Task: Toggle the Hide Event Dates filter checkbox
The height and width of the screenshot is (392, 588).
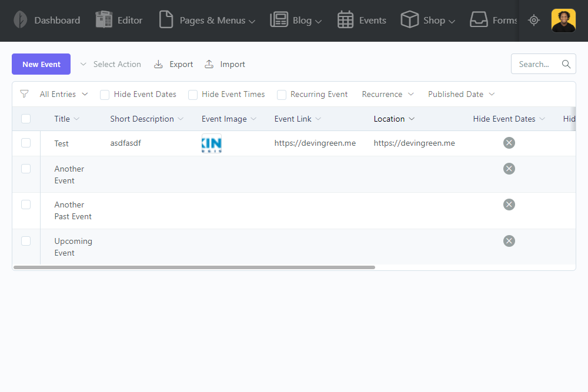Action: [x=105, y=95]
